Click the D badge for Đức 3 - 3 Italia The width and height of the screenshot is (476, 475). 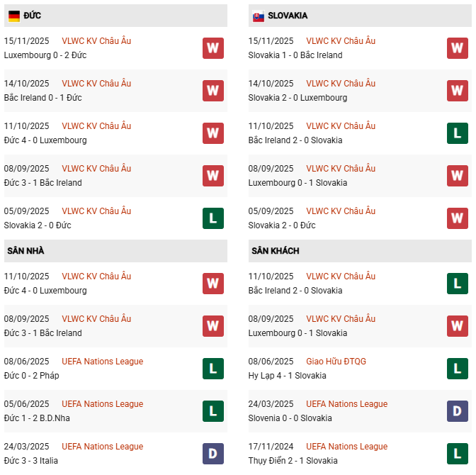[212, 454]
